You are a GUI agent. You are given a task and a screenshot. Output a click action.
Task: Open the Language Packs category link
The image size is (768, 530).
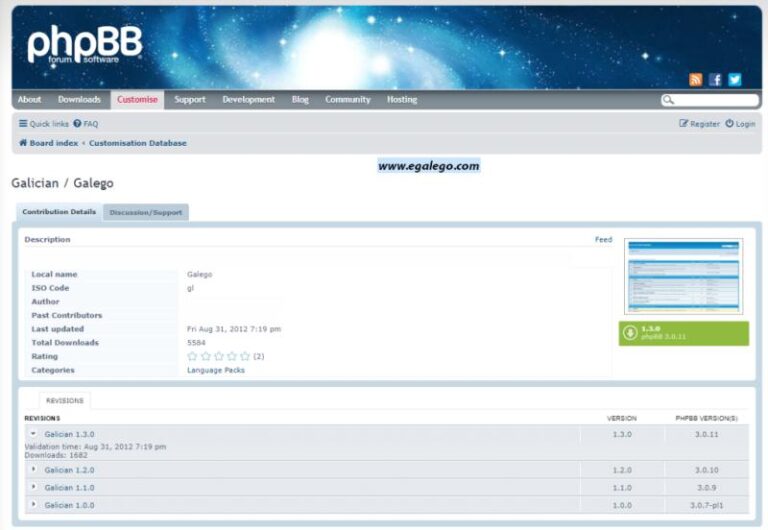pos(216,370)
